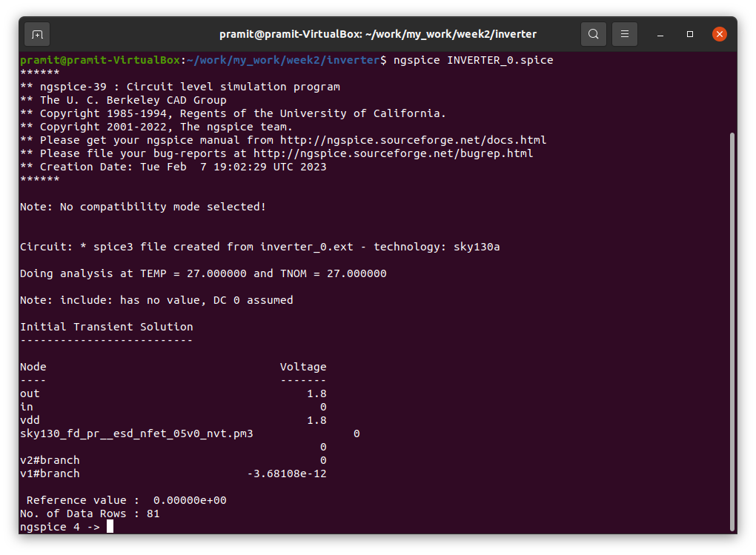Image resolution: width=756 pixels, height=555 pixels.
Task: Click the '-3.68108e-12' value
Action: tap(287, 474)
